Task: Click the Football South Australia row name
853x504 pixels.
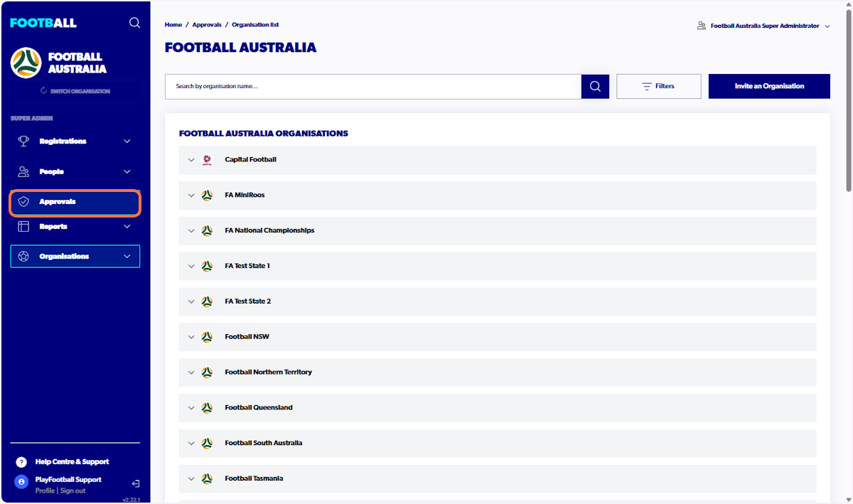Action: (x=263, y=443)
